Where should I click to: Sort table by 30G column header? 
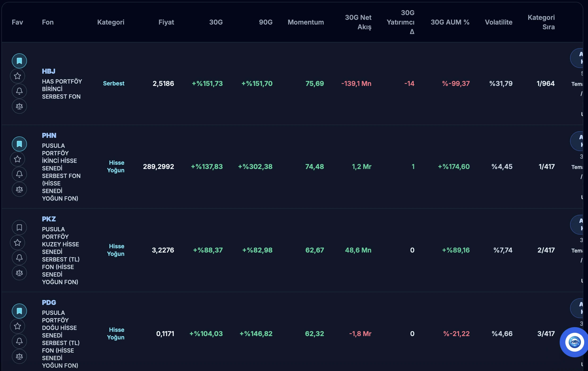[x=216, y=22]
